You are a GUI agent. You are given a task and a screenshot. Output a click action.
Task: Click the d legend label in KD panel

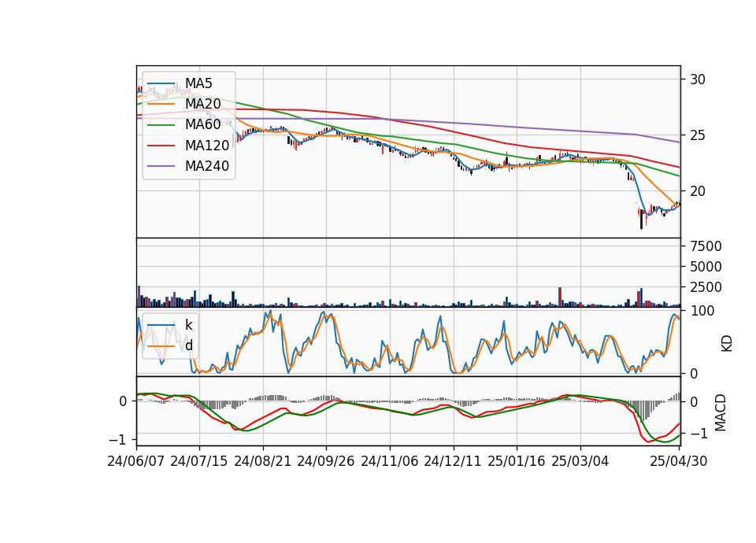click(188, 345)
